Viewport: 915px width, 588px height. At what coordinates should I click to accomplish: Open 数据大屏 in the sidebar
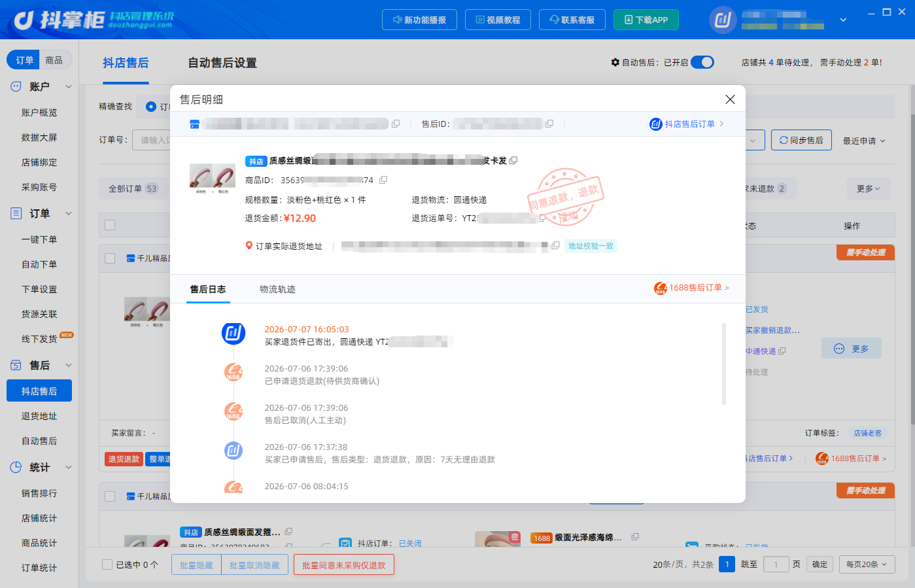point(39,137)
